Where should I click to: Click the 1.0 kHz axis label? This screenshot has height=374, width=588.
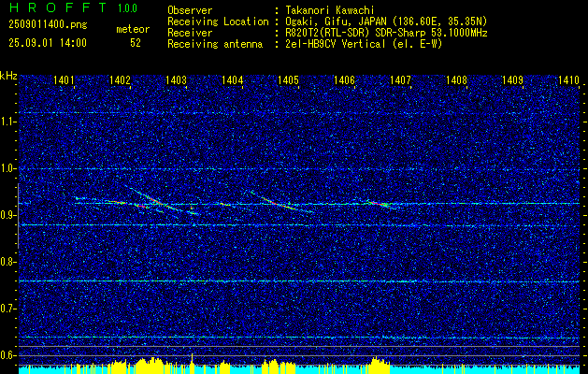pos(7,169)
